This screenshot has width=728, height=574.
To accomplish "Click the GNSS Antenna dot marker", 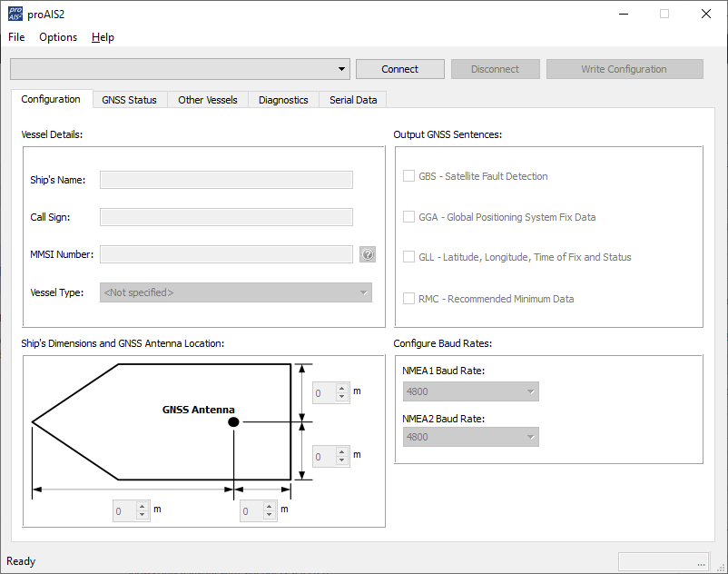I will click(233, 422).
